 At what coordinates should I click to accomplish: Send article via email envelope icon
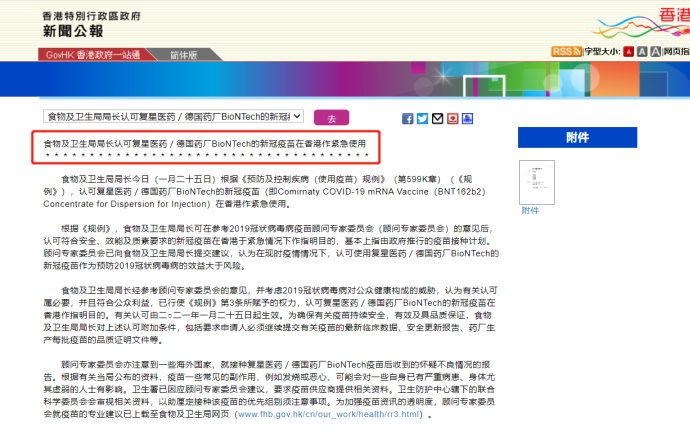coord(437,118)
